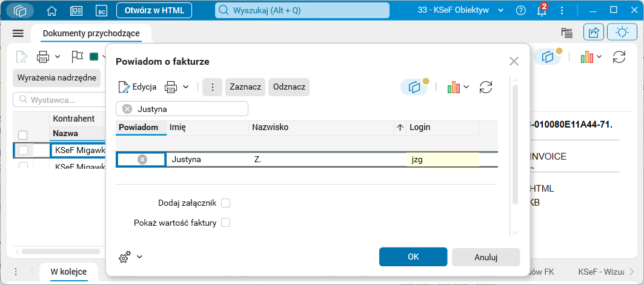
Task: Select the jzg login cell
Action: [443, 160]
